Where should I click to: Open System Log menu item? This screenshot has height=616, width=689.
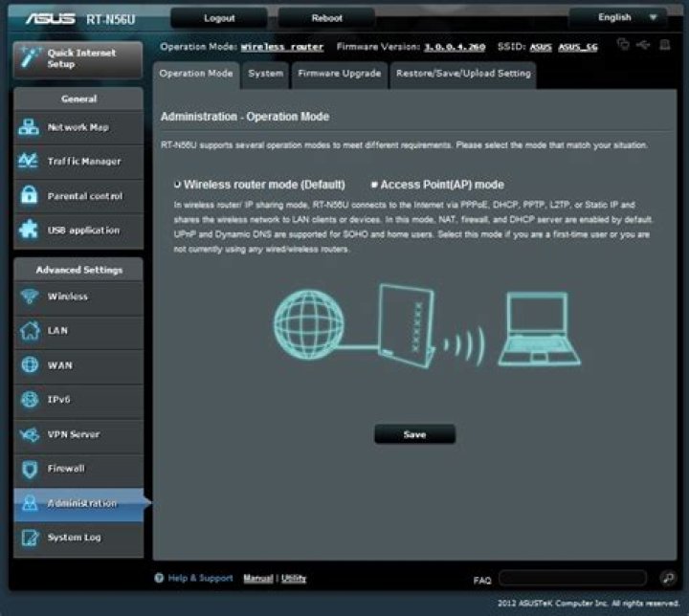coord(78,538)
